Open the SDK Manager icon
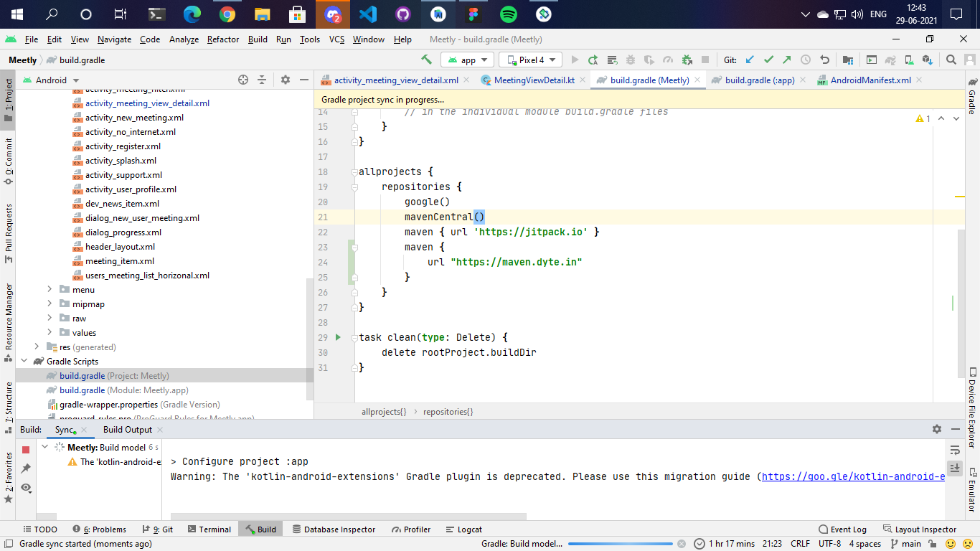 point(928,60)
